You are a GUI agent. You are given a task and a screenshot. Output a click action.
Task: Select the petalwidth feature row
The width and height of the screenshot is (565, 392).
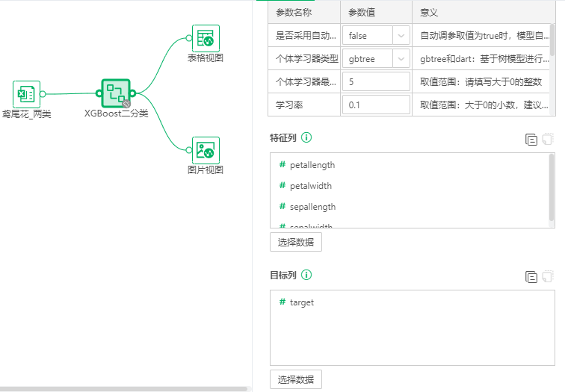[x=410, y=186]
